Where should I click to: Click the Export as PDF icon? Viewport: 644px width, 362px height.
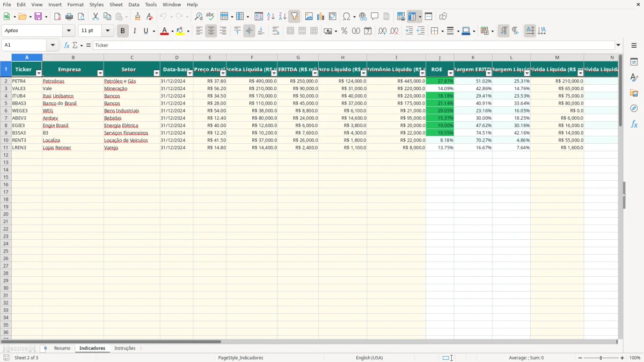(57, 17)
